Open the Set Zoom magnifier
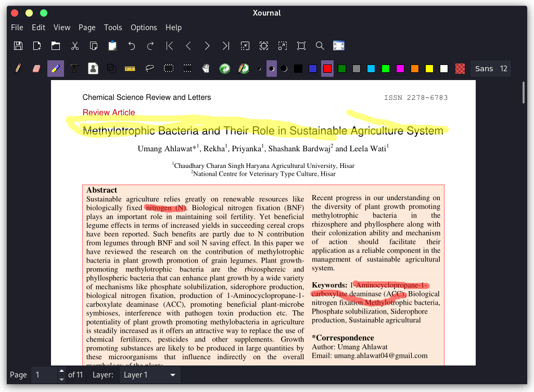Screen dimensions: 534x392 click(x=320, y=46)
